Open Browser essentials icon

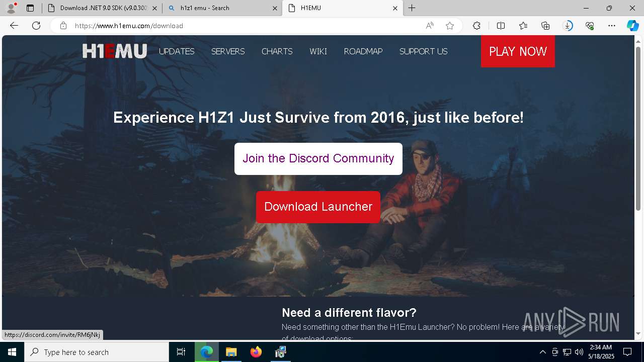click(590, 26)
